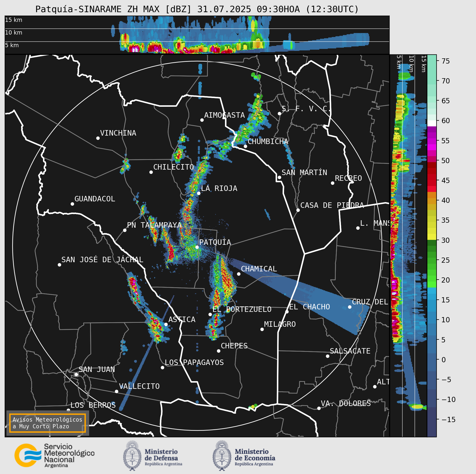This screenshot has height=474, width=476.
Task: Click the 5 km label in top cross-section
Action: pos(12,45)
